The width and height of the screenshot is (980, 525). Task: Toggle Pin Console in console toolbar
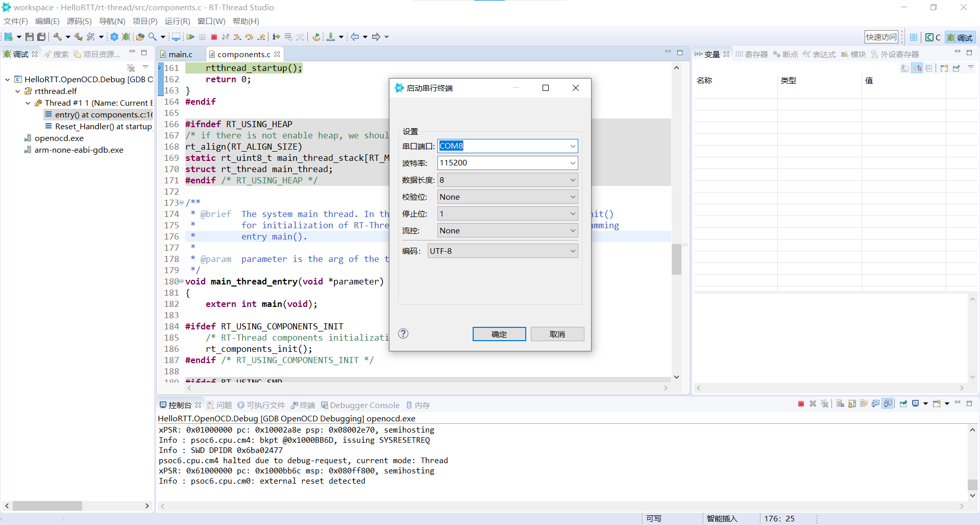point(903,404)
